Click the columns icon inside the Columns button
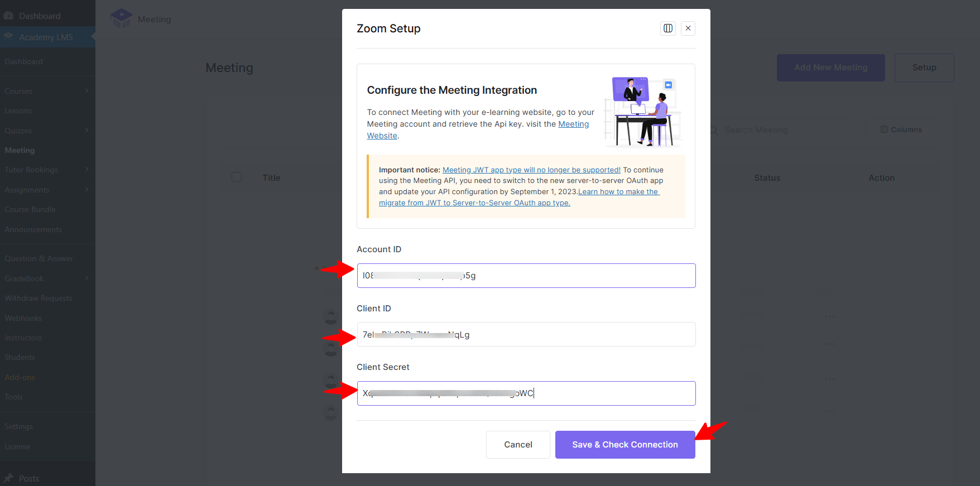Image resolution: width=980 pixels, height=486 pixels. click(885, 129)
